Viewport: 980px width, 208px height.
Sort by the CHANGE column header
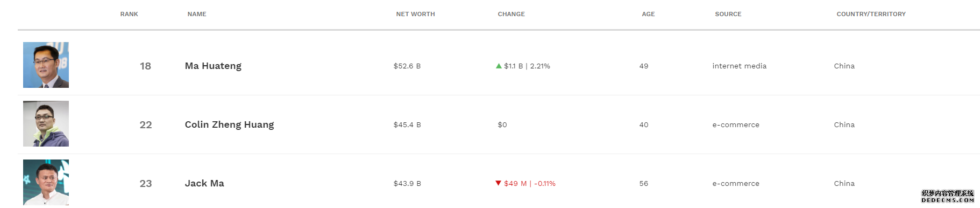tap(511, 14)
